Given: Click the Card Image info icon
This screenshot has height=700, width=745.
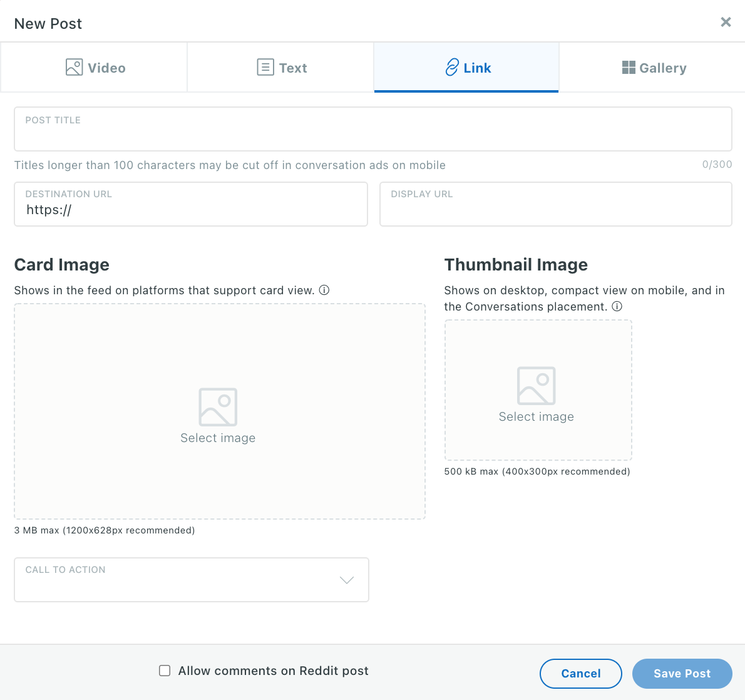Looking at the screenshot, I should tap(324, 290).
